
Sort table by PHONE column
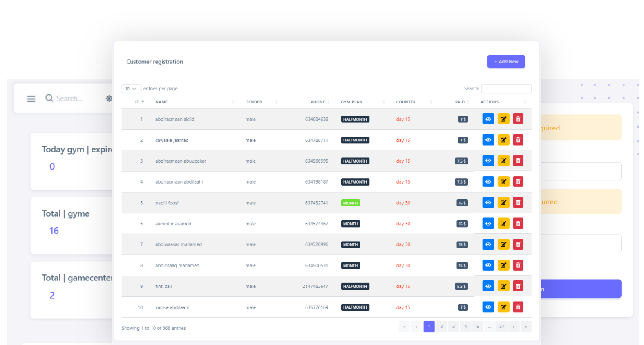click(x=320, y=102)
